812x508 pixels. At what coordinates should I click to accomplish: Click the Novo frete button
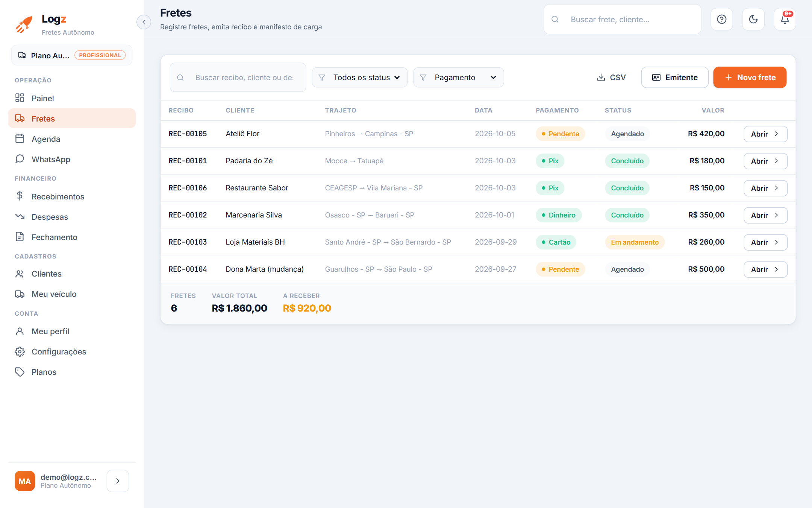coord(750,78)
